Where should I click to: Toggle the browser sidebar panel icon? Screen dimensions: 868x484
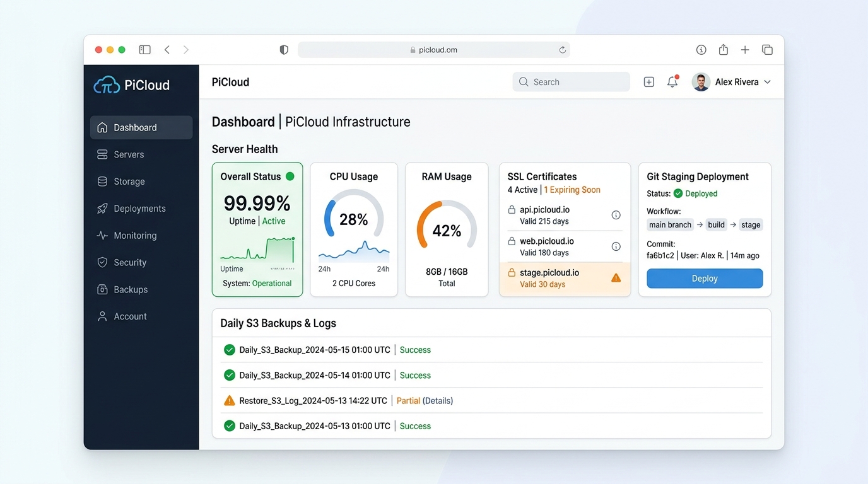145,50
